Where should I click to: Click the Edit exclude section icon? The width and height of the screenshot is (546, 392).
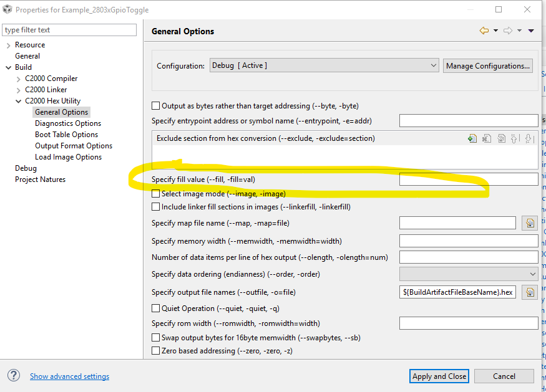point(501,138)
